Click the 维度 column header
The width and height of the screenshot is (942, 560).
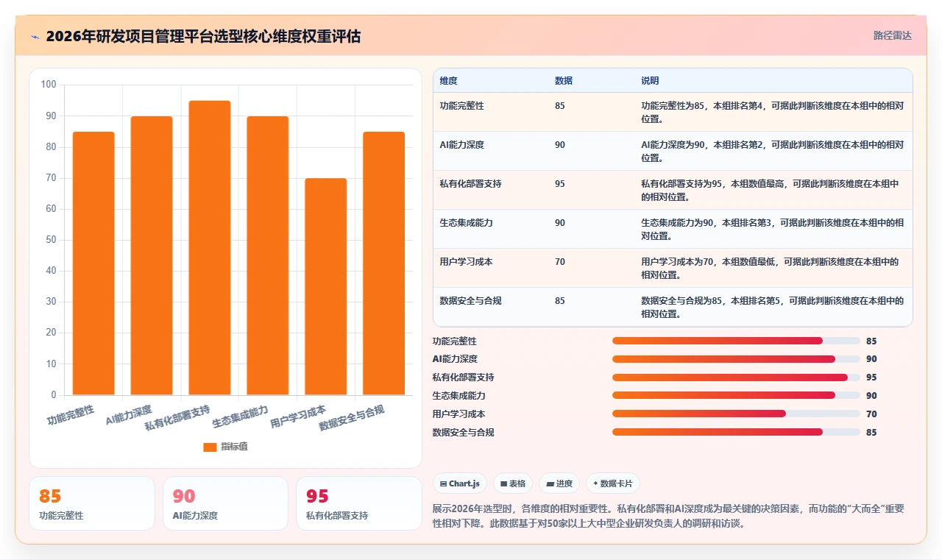pos(449,80)
